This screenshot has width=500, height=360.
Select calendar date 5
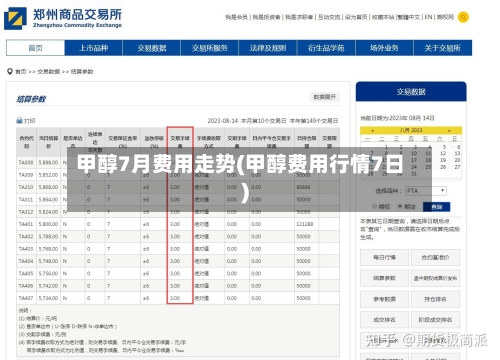coord(444,147)
